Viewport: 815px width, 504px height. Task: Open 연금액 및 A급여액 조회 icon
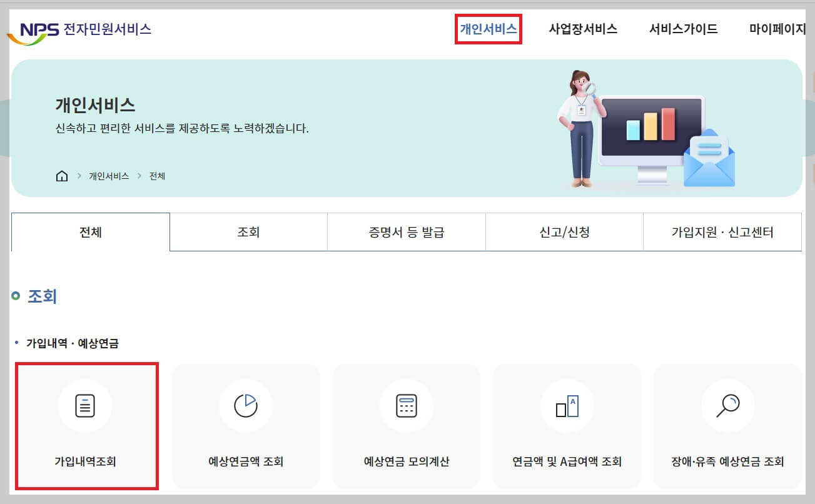pos(567,405)
